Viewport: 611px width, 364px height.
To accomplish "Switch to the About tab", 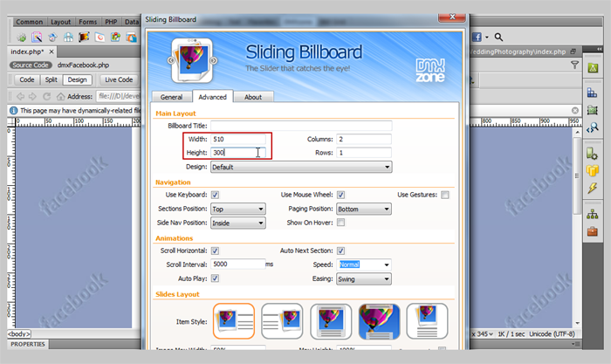I will [253, 97].
